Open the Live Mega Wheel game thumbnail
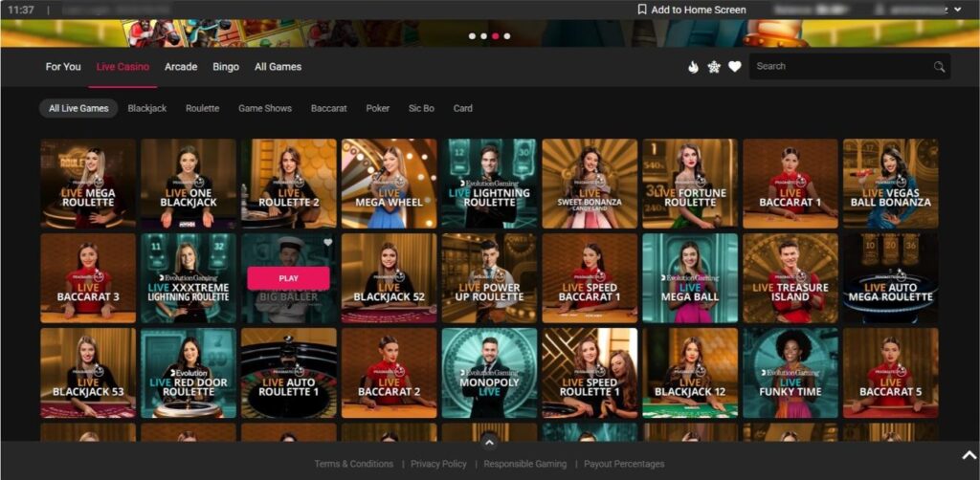 pyautogui.click(x=389, y=184)
